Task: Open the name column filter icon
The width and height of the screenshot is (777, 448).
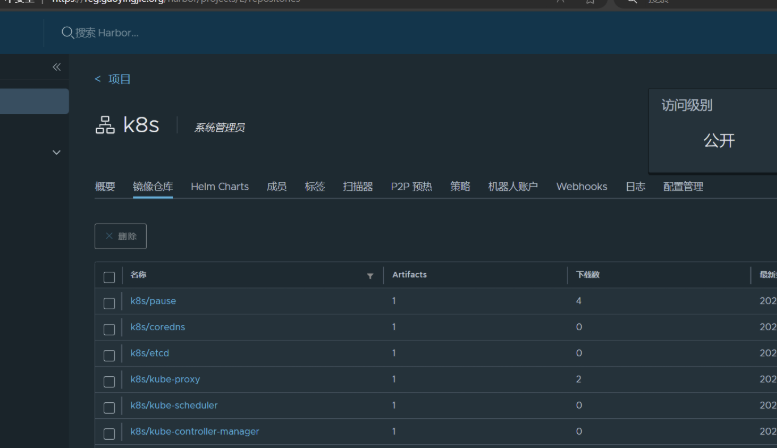Action: click(370, 276)
